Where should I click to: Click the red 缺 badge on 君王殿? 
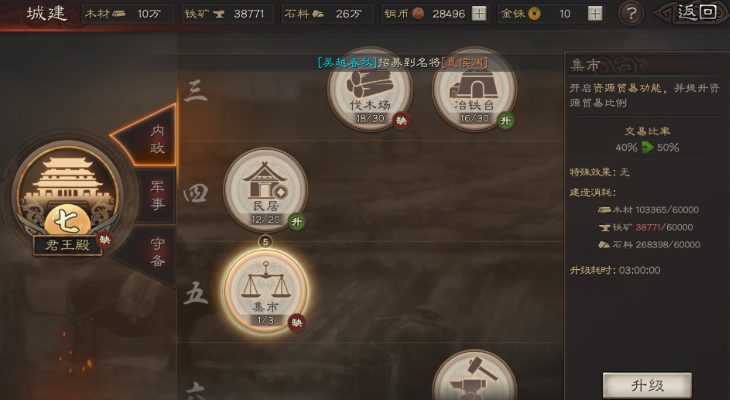click(x=105, y=240)
